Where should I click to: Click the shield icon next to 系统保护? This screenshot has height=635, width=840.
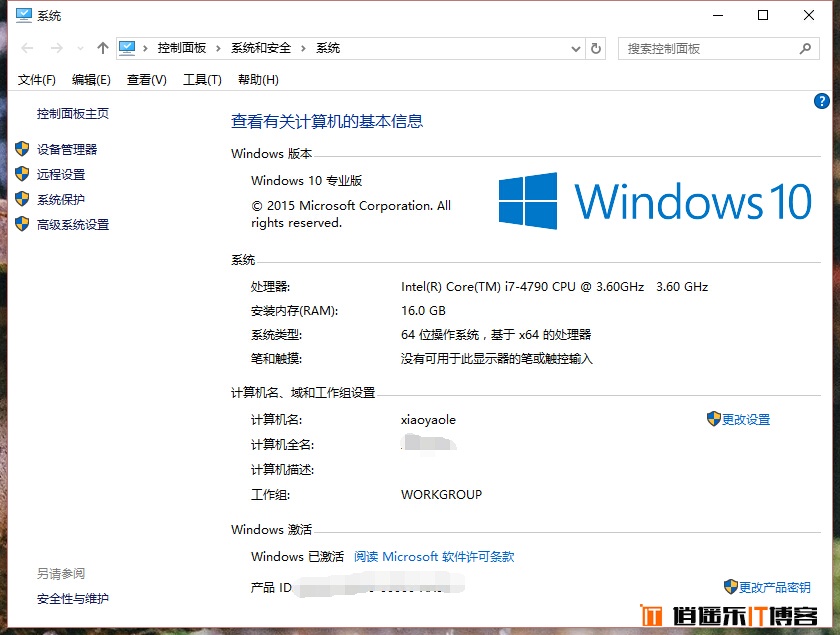click(x=22, y=199)
